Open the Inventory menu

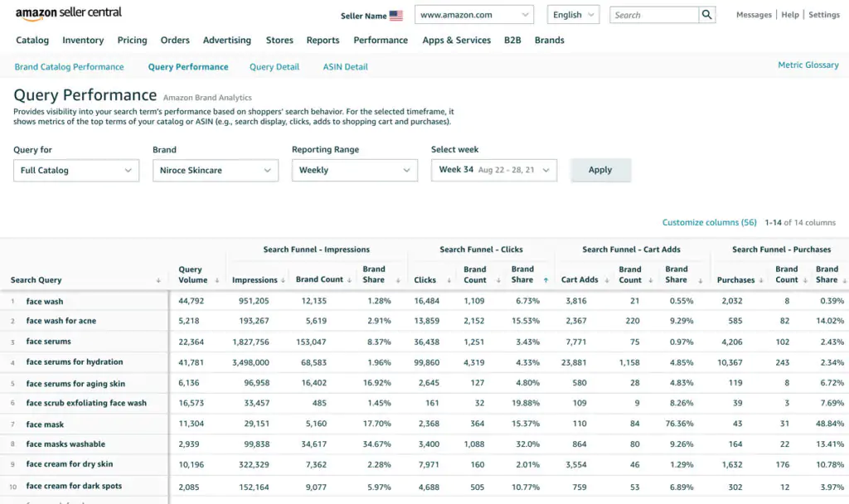[83, 40]
